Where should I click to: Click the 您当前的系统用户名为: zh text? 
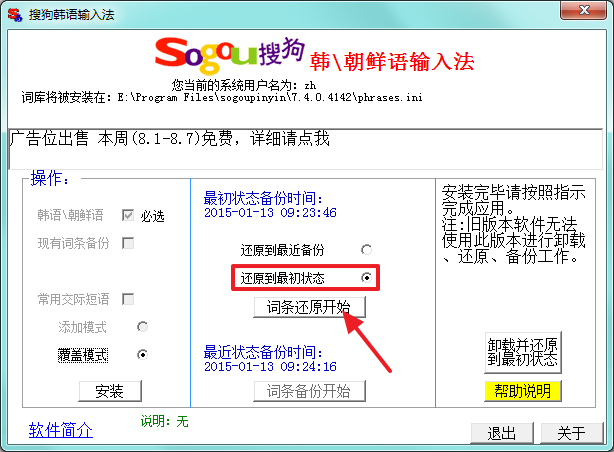[x=244, y=85]
